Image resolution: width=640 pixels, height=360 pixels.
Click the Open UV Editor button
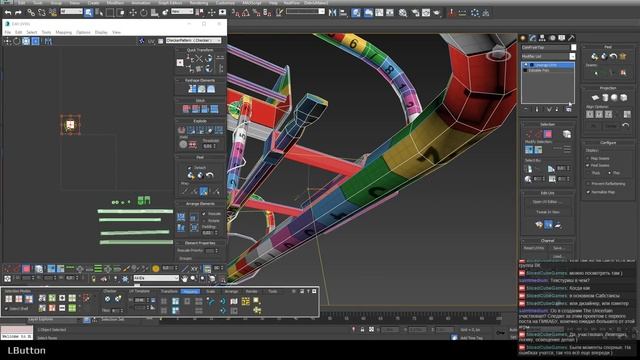pyautogui.click(x=547, y=202)
